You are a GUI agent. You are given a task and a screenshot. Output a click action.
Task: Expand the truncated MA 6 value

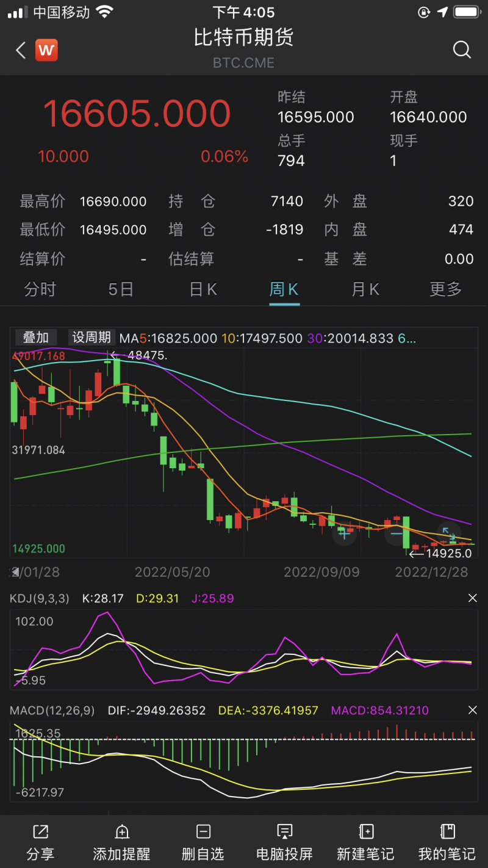(x=407, y=338)
